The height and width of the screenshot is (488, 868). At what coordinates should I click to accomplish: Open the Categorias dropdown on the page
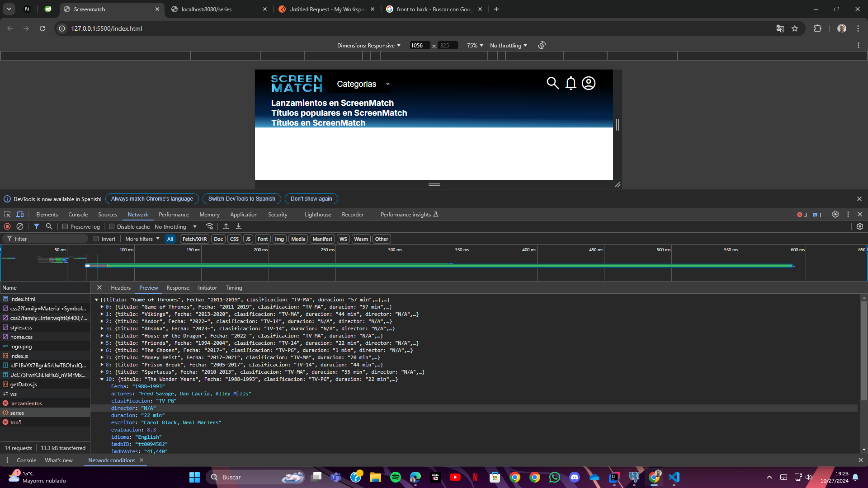click(363, 84)
